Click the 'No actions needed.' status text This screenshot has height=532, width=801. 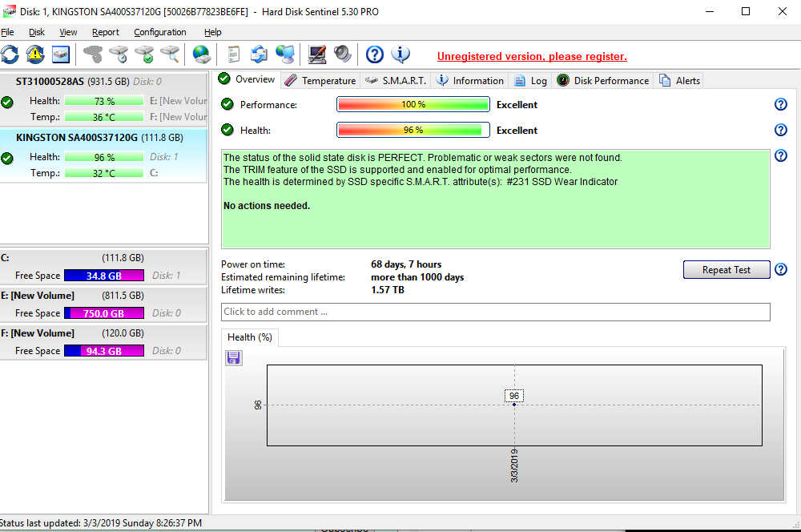[x=267, y=205]
